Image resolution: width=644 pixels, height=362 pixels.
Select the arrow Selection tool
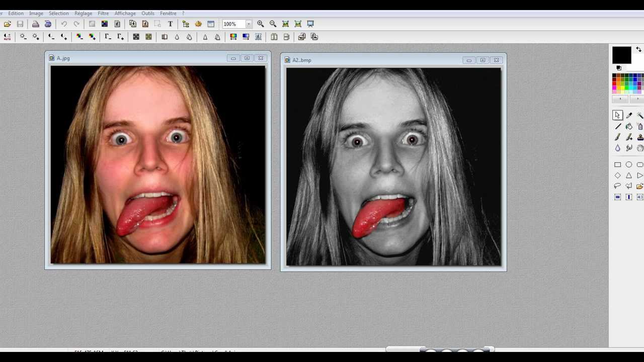[618, 115]
